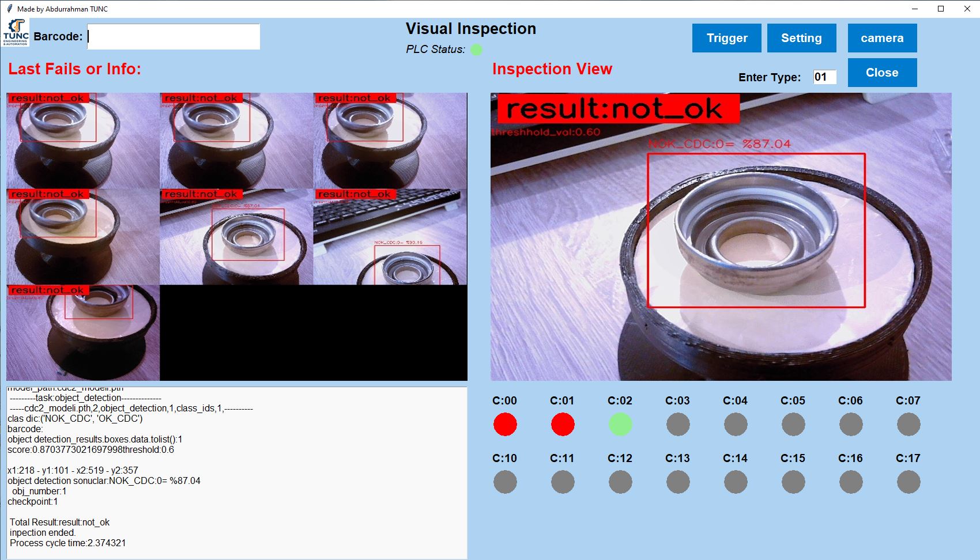
Task: Click the green PLC Status indicator
Action: tap(476, 50)
